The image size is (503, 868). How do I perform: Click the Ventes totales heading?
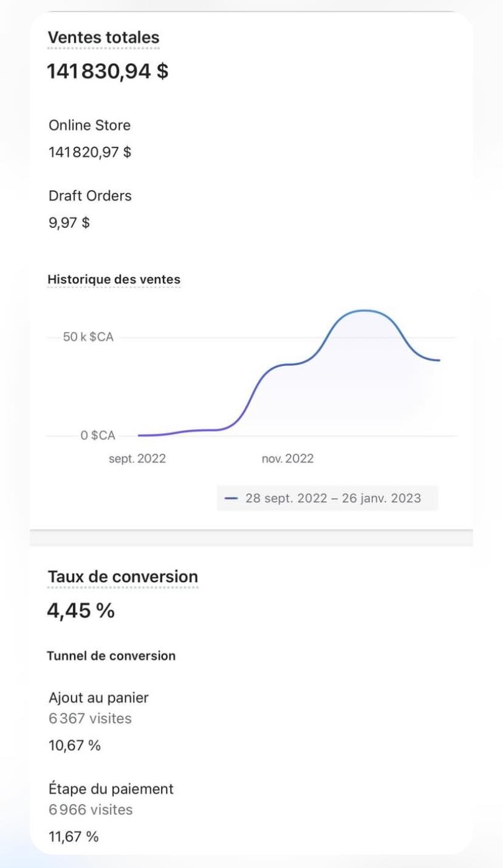(x=103, y=37)
